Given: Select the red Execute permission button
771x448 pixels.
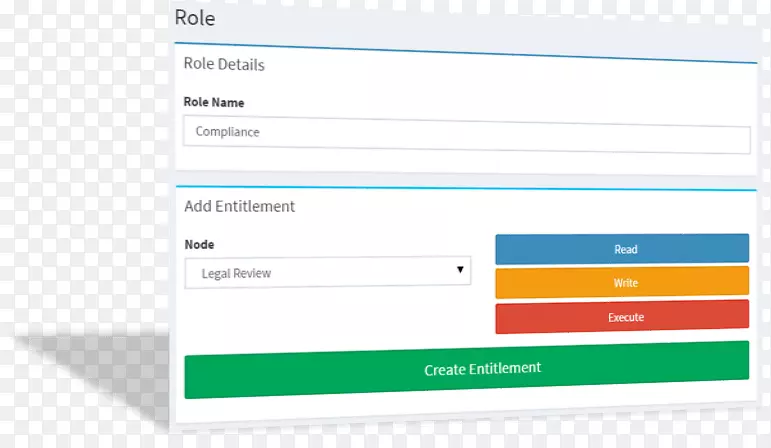Looking at the screenshot, I should click(622, 317).
